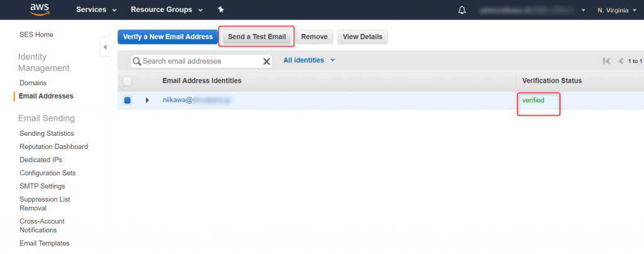Go to previous page of results
Viewport: 644px width, 254px height.
(621, 61)
